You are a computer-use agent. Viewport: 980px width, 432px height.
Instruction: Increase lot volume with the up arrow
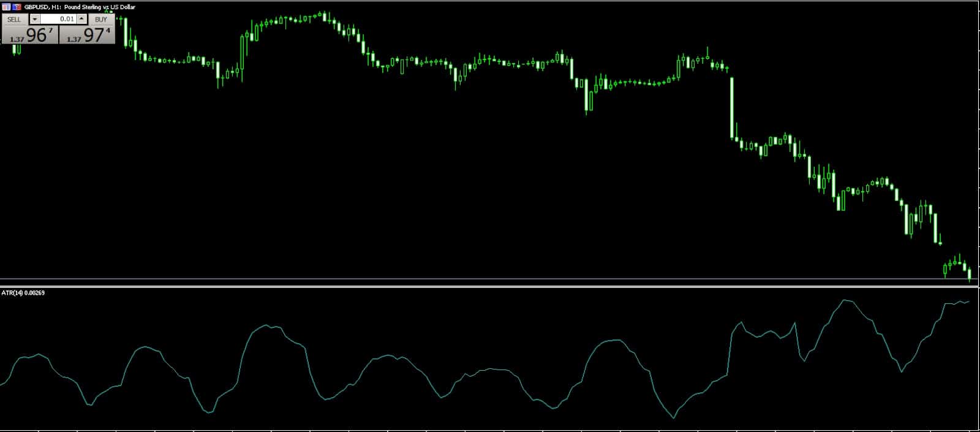coord(82,20)
